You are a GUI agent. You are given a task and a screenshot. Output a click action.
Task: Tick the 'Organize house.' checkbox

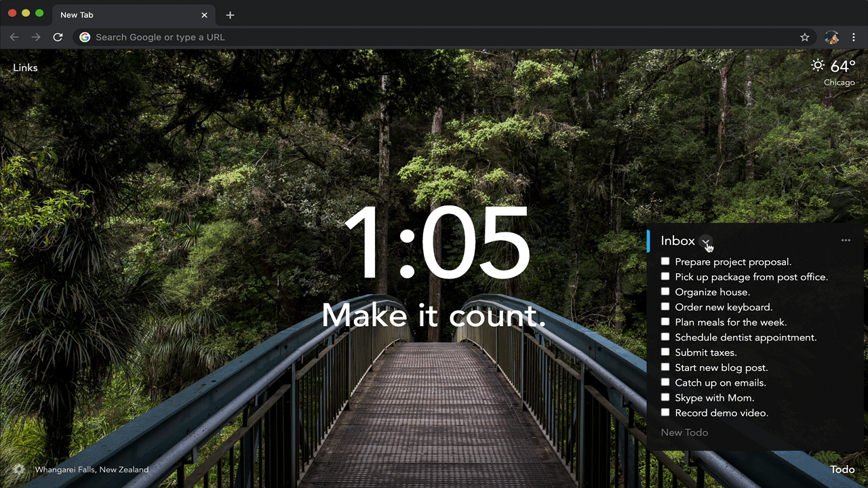[665, 291]
